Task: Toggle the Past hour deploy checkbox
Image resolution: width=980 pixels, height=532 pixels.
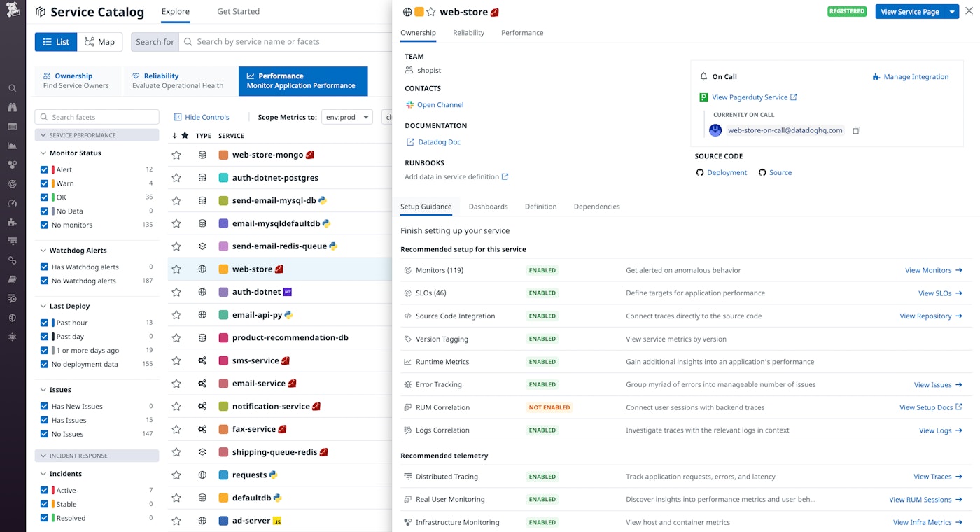Action: (x=44, y=323)
